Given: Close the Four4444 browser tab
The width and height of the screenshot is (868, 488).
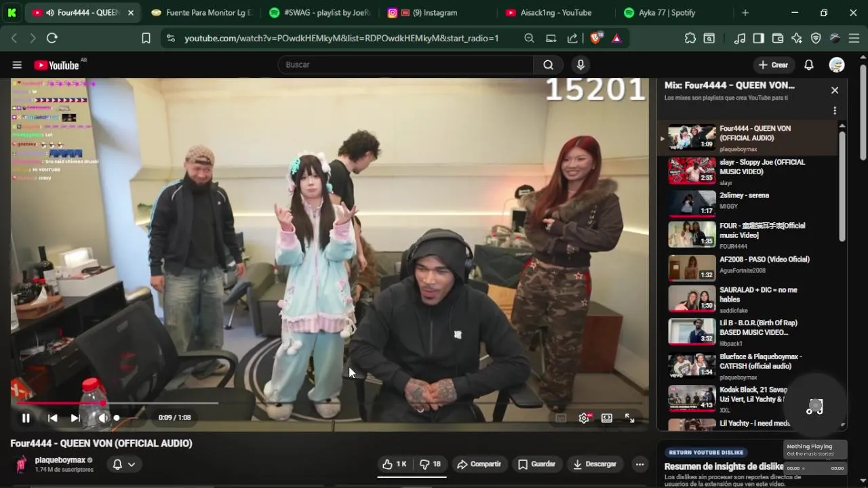Looking at the screenshot, I should [130, 13].
